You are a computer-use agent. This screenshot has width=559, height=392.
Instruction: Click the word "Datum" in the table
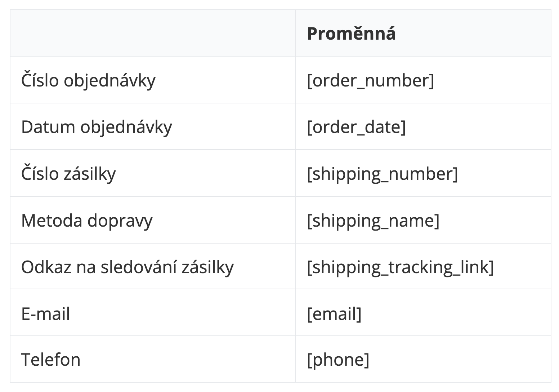[48, 127]
